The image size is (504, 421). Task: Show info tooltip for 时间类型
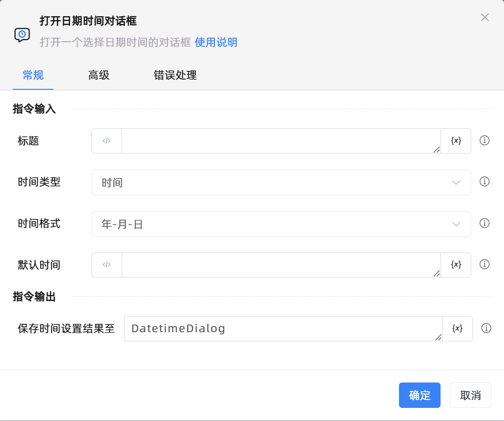(x=484, y=181)
